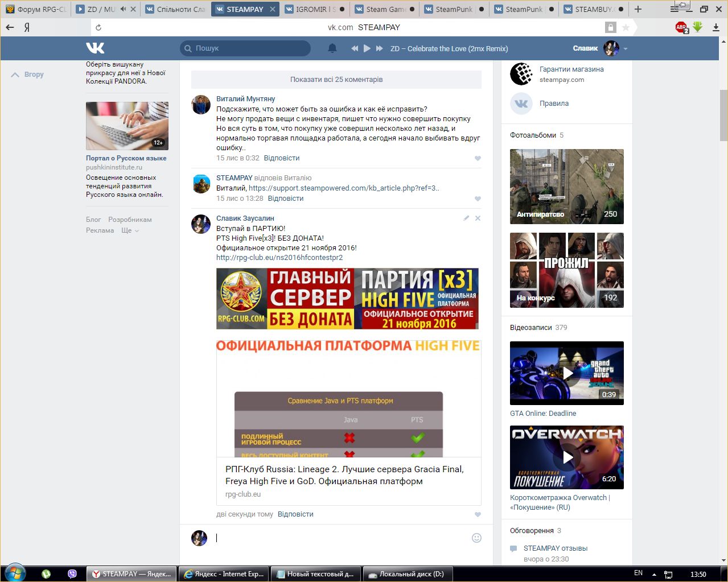Open the uTorrent taskbar icon
This screenshot has width=728, height=582.
pos(46,574)
